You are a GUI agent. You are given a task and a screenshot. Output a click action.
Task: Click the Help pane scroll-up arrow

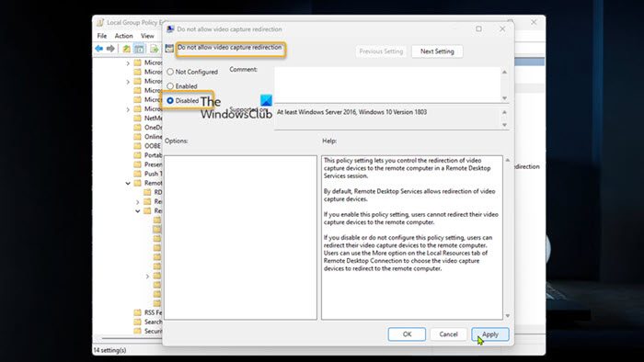click(507, 160)
